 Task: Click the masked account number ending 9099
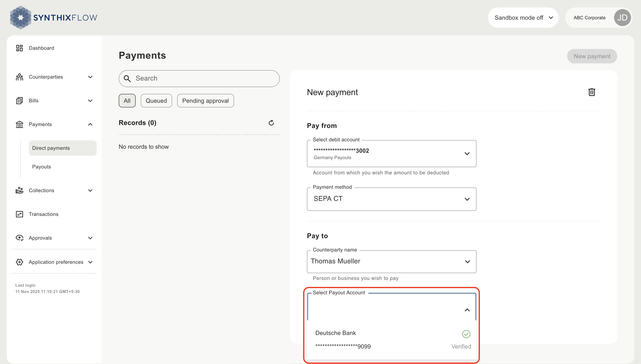pos(343,346)
